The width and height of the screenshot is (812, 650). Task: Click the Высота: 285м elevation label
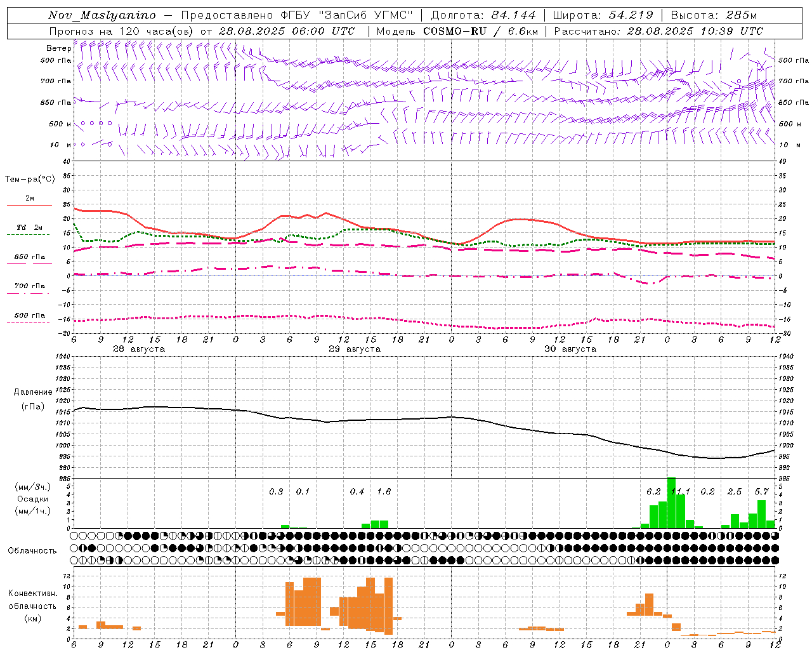pyautogui.click(x=714, y=15)
